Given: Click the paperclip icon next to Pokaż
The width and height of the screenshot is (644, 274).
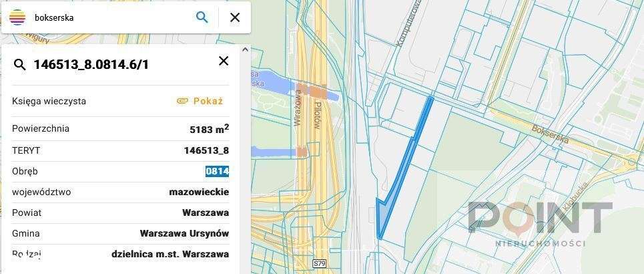Looking at the screenshot, I should 182,101.
